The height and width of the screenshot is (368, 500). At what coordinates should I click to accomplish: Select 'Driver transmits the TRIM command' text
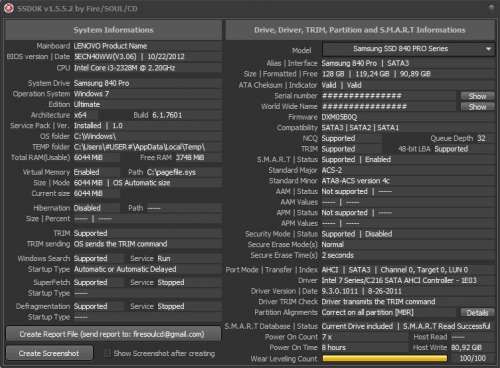tap(378, 302)
